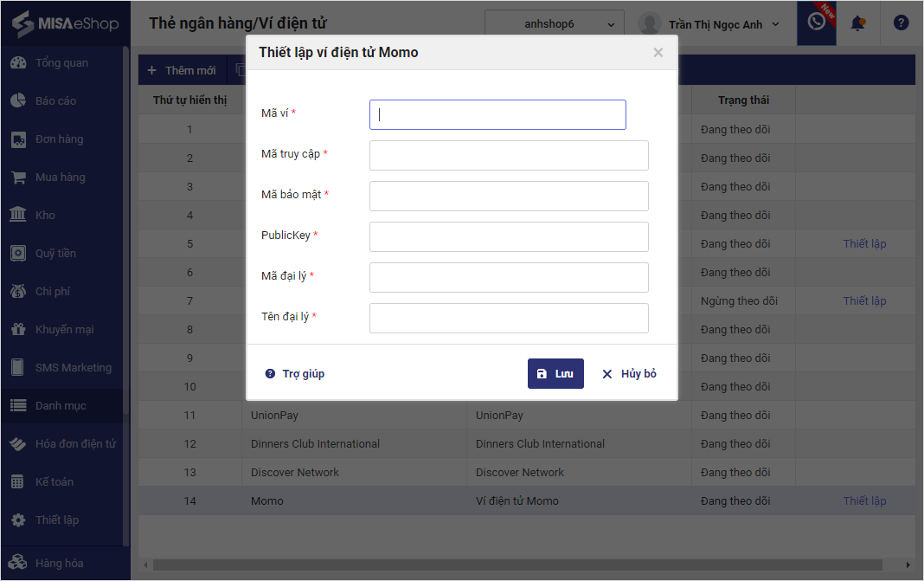This screenshot has height=581, width=924.
Task: Open the Khuyến mại menu item
Action: [62, 329]
